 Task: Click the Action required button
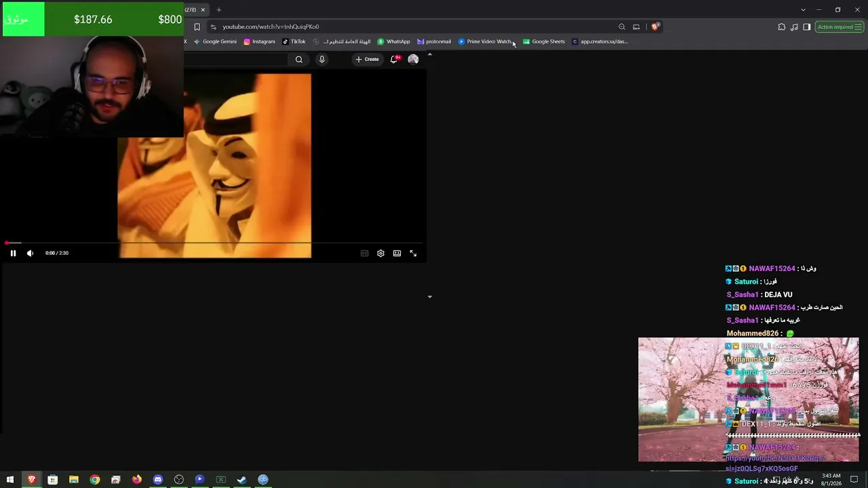(839, 27)
